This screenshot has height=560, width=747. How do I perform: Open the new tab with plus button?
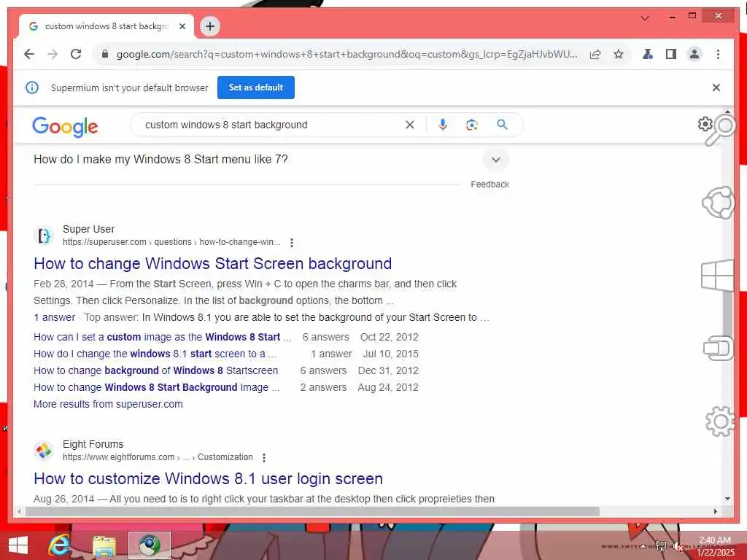point(210,26)
